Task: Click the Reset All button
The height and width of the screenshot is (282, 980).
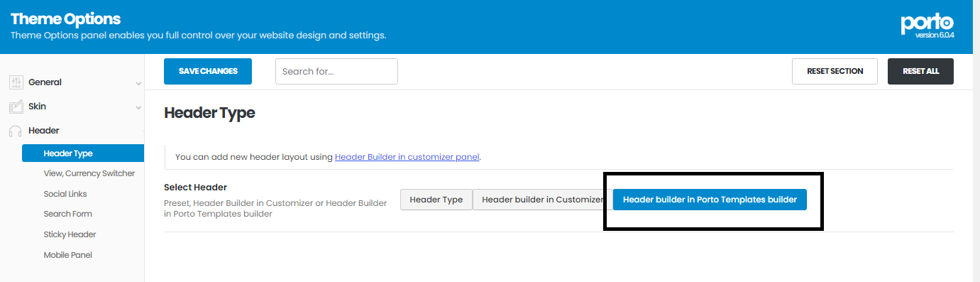Action: 920,71
